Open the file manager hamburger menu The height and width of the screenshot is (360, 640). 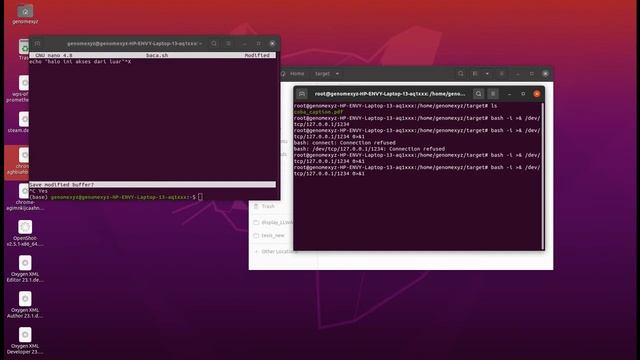click(x=502, y=74)
